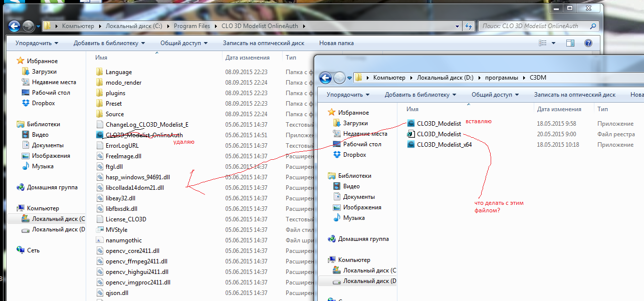Click Forward arrow in C3DM window
Image resolution: width=644 pixels, height=301 pixels.
point(339,78)
